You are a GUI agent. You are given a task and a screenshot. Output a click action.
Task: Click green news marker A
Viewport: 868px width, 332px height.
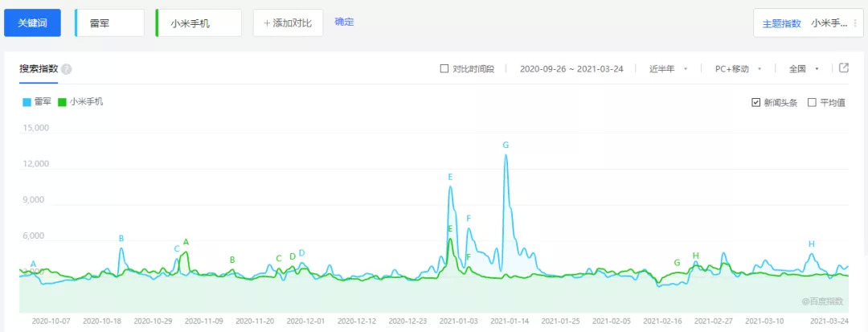click(186, 242)
